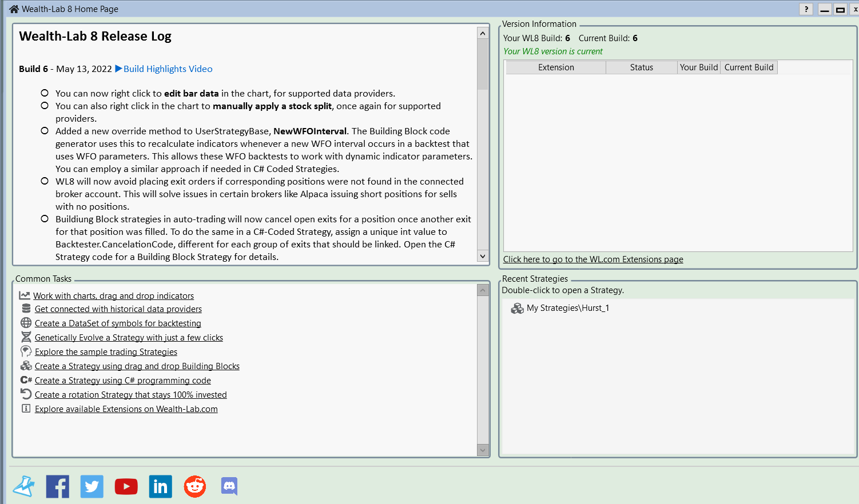Click the head icon beside Explore sample Strategies
Screen dimensions: 859x504
click(x=26, y=351)
